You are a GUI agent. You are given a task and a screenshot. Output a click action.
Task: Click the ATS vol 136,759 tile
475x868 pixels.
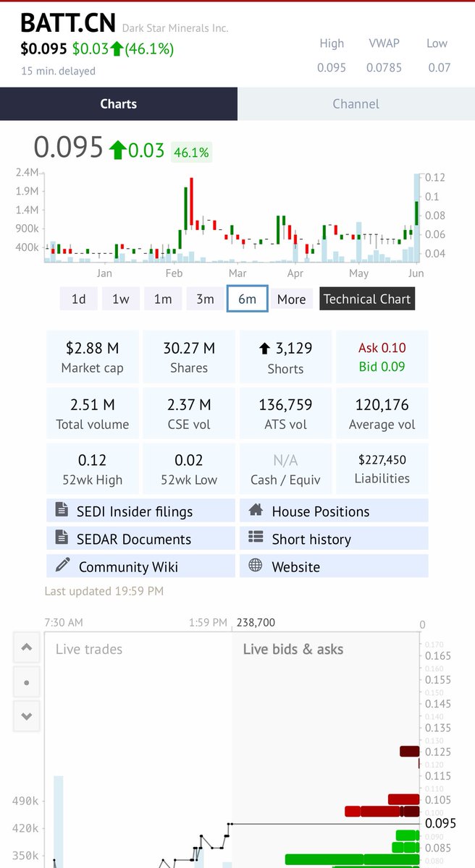[x=285, y=414]
